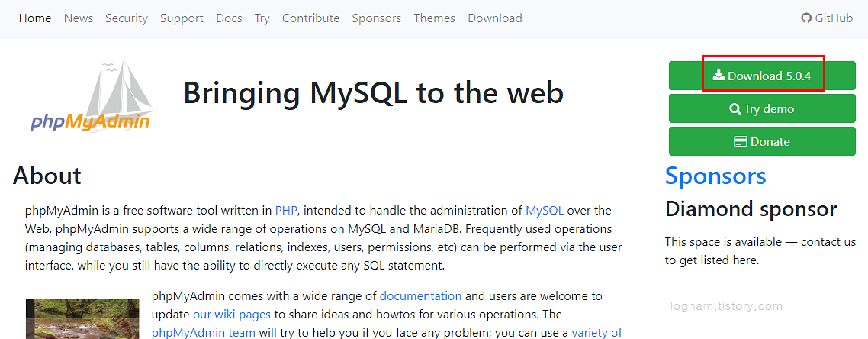Go to the Sponsors navigation item
This screenshot has width=868, height=339.
tap(377, 18)
